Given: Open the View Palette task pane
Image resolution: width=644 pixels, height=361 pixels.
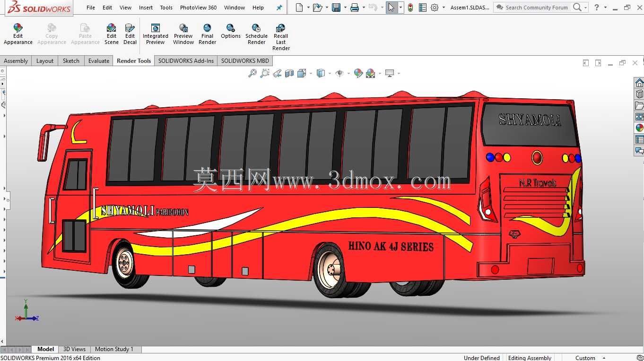Looking at the screenshot, I should pyautogui.click(x=639, y=117).
